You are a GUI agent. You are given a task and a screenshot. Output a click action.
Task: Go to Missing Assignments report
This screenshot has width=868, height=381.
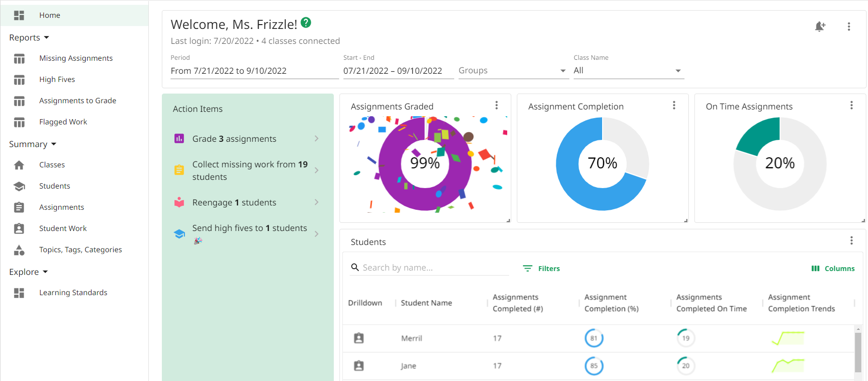76,58
